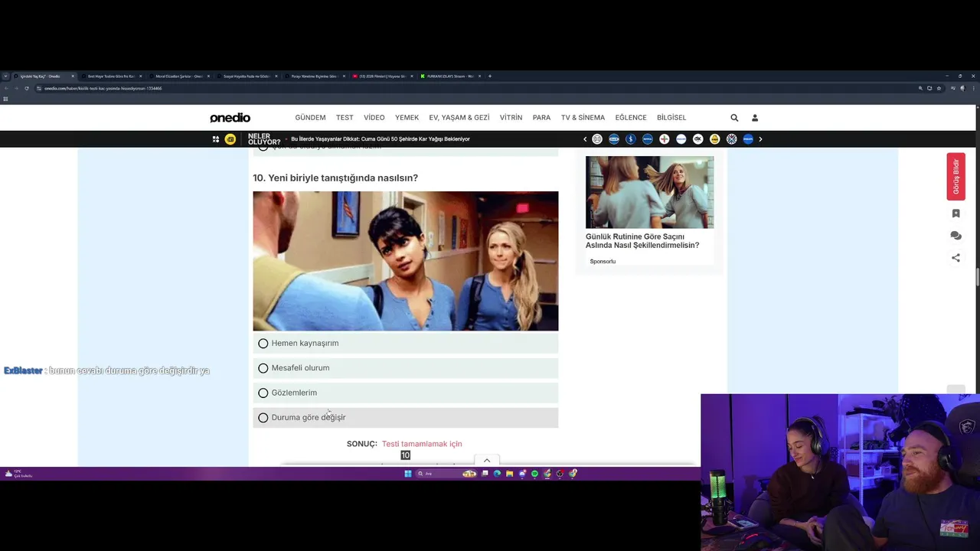Share the article via share icon
Viewport: 980px width, 551px height.
(955, 258)
